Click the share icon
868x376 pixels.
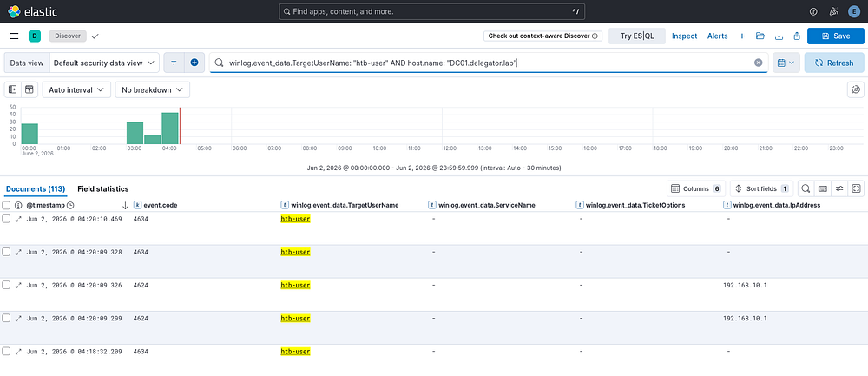pos(797,36)
